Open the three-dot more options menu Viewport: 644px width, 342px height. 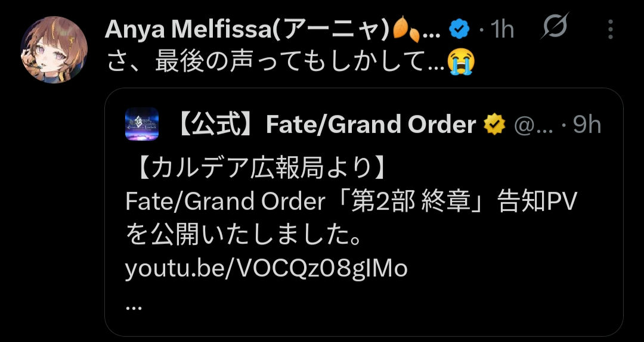pyautogui.click(x=611, y=30)
